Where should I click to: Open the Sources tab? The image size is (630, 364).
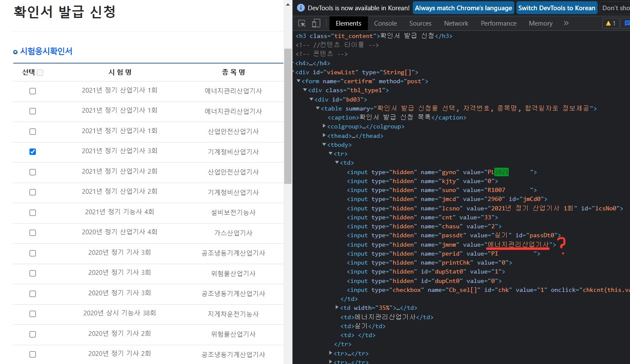coord(420,23)
